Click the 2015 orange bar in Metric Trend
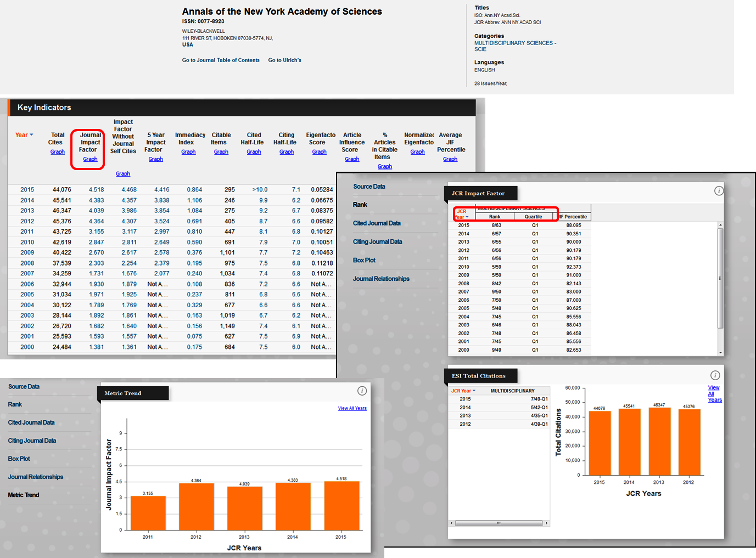 pos(341,505)
